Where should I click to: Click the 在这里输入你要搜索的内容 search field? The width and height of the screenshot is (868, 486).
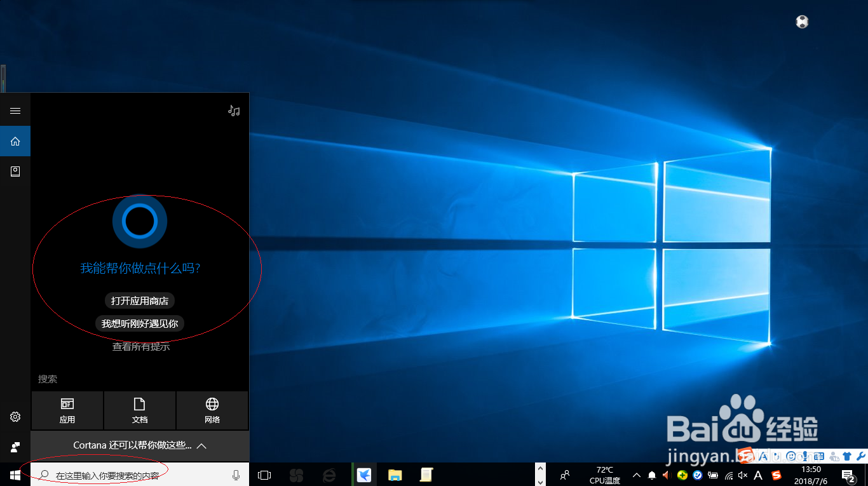(114, 475)
